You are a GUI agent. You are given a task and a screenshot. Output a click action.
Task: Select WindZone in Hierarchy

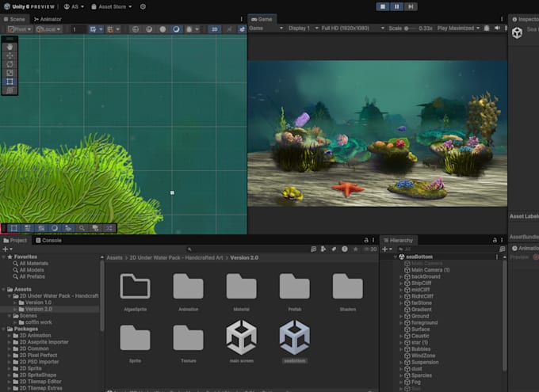[422, 356]
